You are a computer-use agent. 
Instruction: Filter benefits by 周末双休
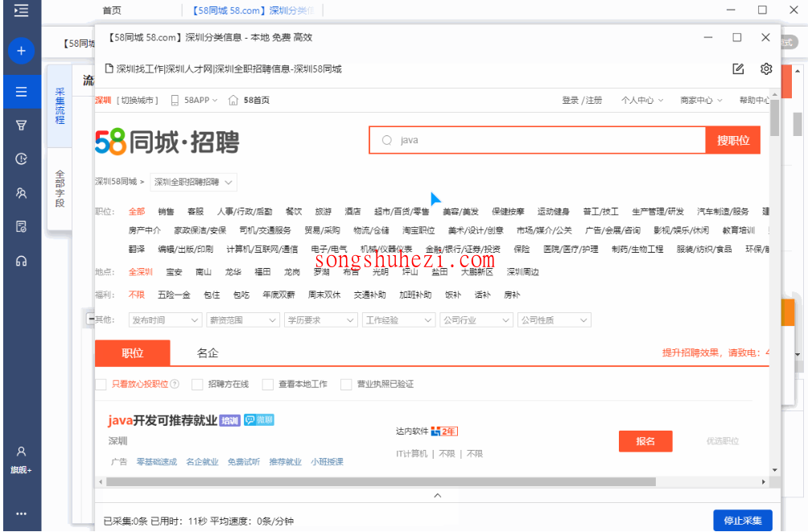324,295
